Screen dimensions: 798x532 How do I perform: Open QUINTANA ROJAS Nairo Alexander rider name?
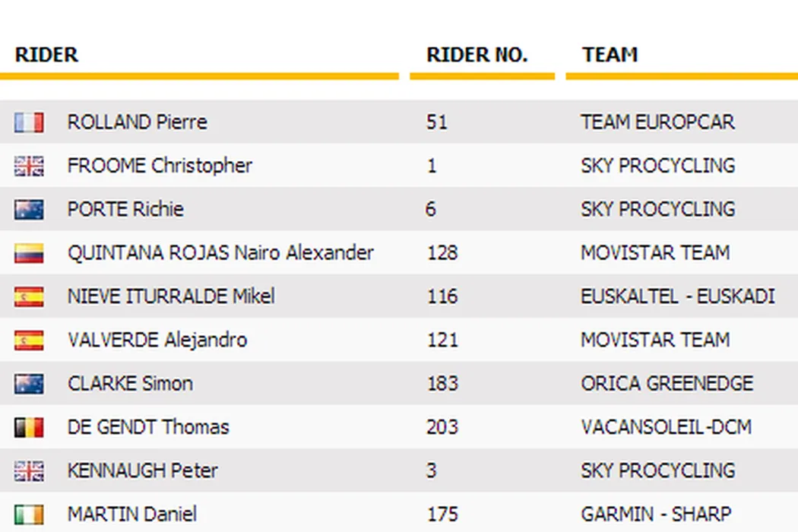[220, 253]
